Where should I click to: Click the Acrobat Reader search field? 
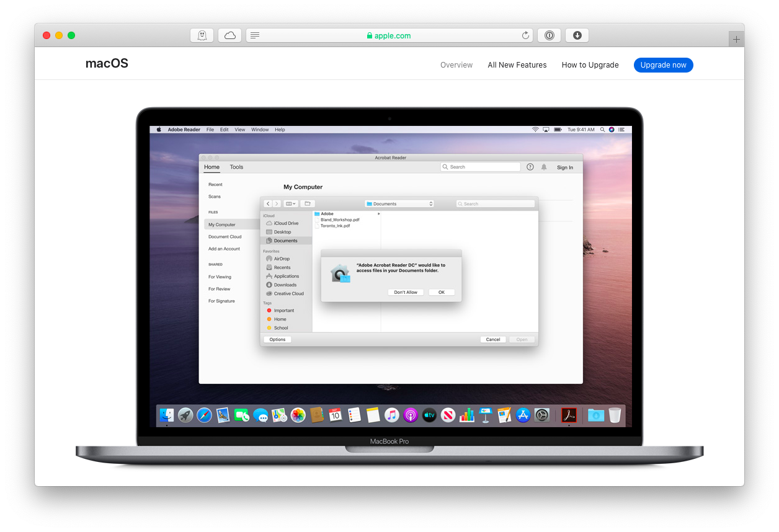[481, 167]
